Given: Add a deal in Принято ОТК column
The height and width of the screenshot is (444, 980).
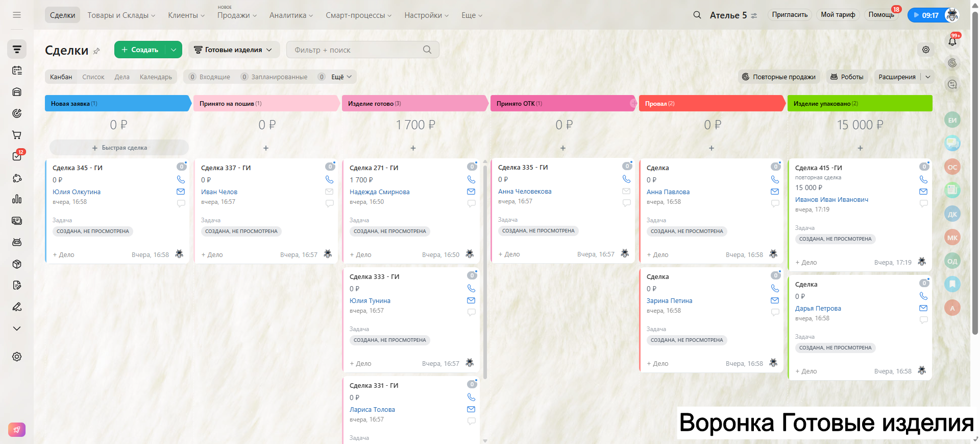Looking at the screenshot, I should click(x=563, y=148).
